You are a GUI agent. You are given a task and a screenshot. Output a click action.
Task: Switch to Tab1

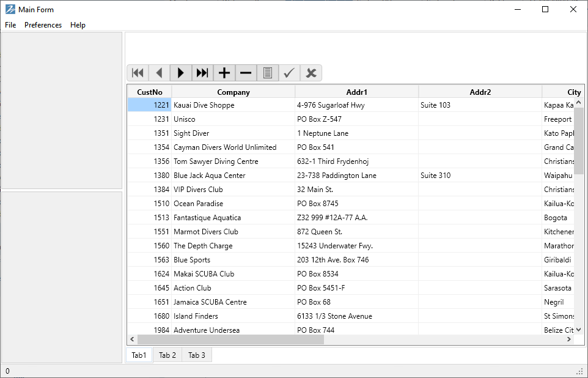[x=139, y=355]
